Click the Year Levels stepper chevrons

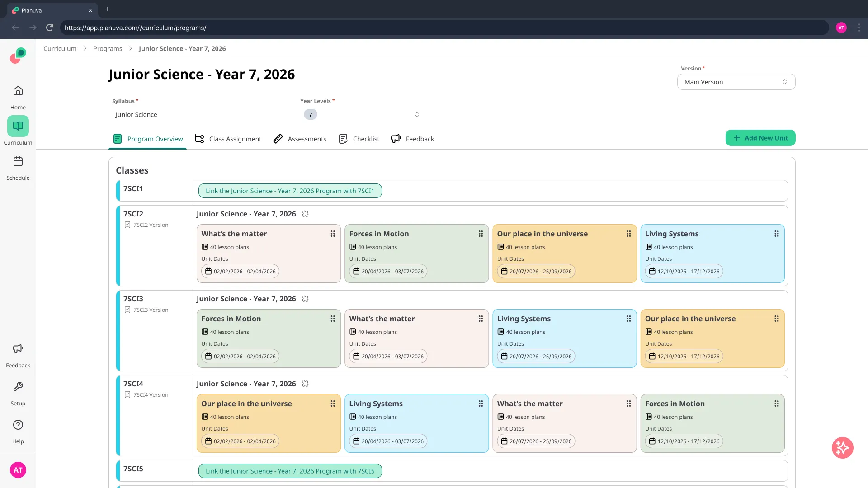point(417,114)
